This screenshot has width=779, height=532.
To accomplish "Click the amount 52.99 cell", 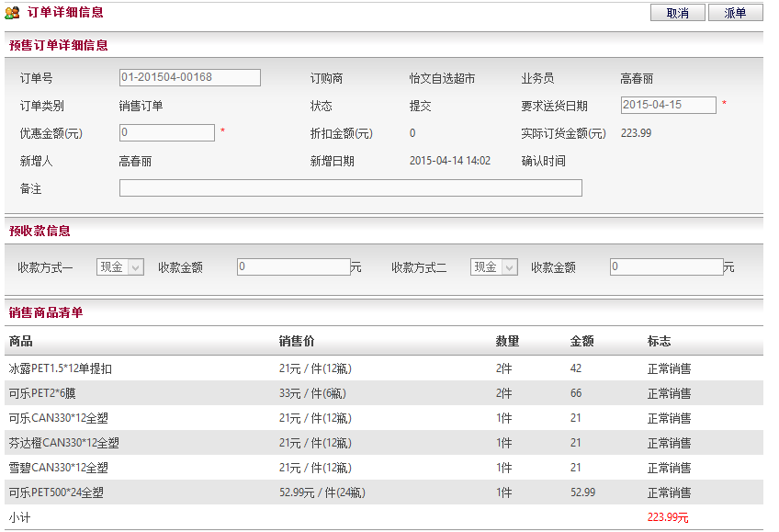I will point(582,492).
